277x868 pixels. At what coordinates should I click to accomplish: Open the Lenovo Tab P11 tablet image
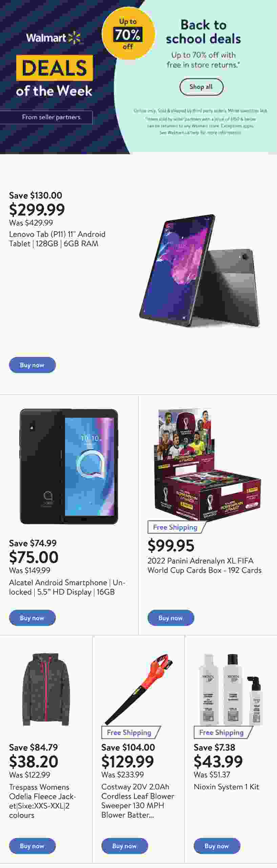click(x=199, y=270)
